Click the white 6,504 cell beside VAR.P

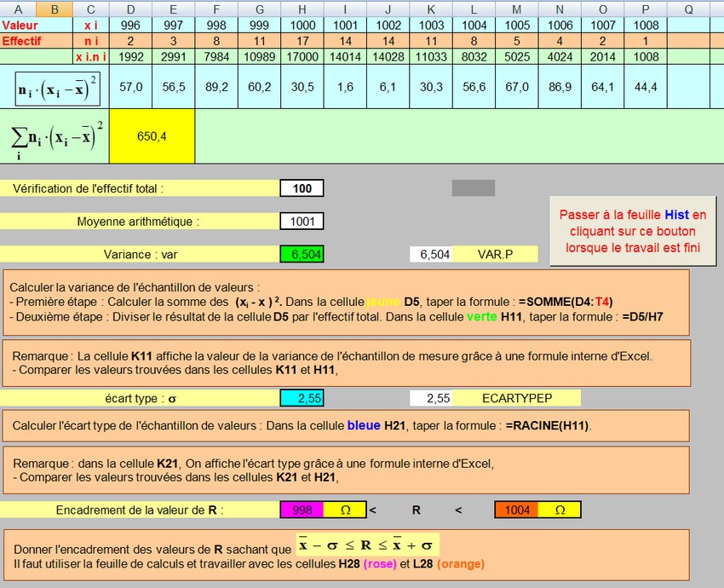pos(431,254)
